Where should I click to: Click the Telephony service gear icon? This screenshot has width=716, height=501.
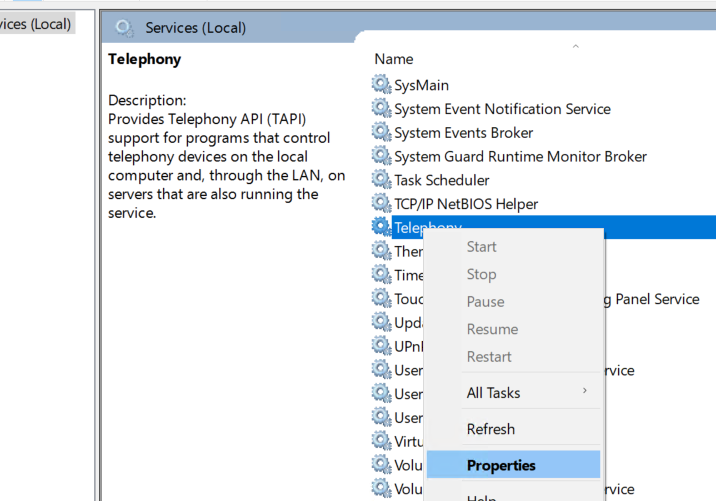(x=381, y=228)
